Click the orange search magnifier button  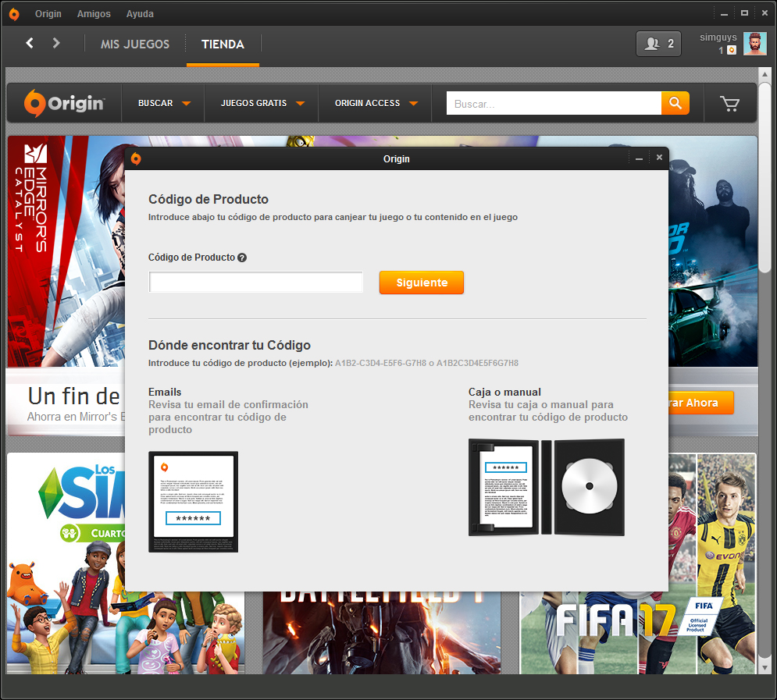[675, 103]
